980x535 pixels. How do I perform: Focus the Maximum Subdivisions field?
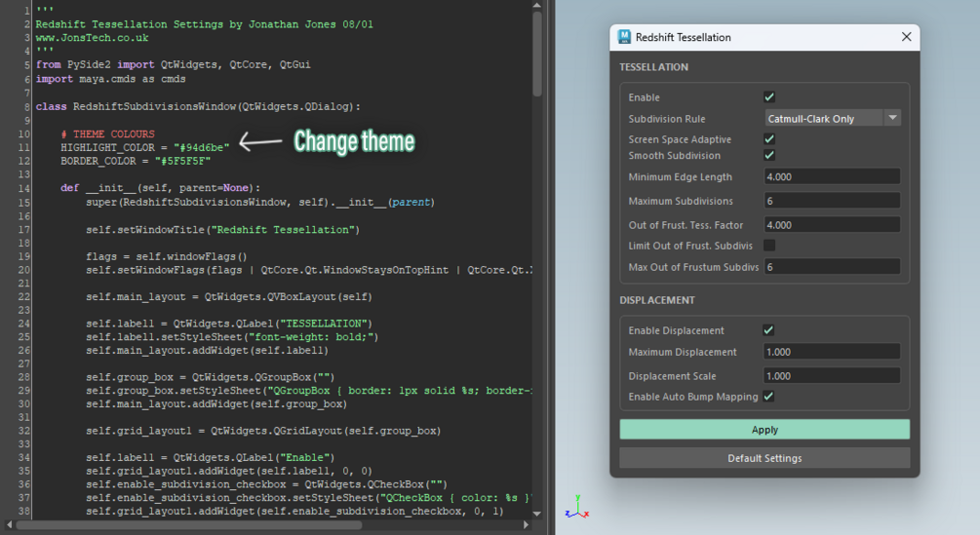pyautogui.click(x=832, y=201)
